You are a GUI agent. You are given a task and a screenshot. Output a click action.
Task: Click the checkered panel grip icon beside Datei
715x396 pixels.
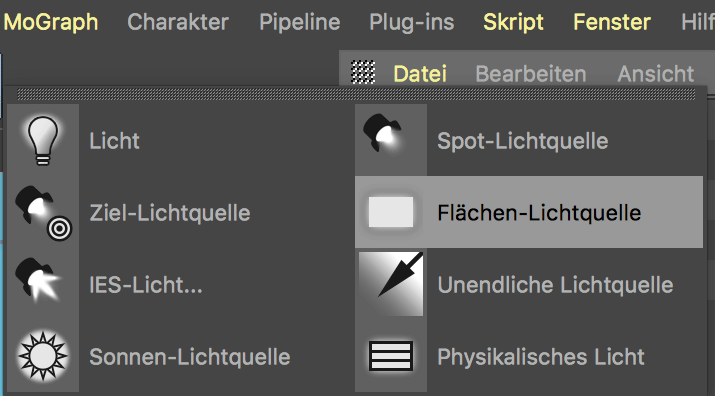tap(363, 72)
